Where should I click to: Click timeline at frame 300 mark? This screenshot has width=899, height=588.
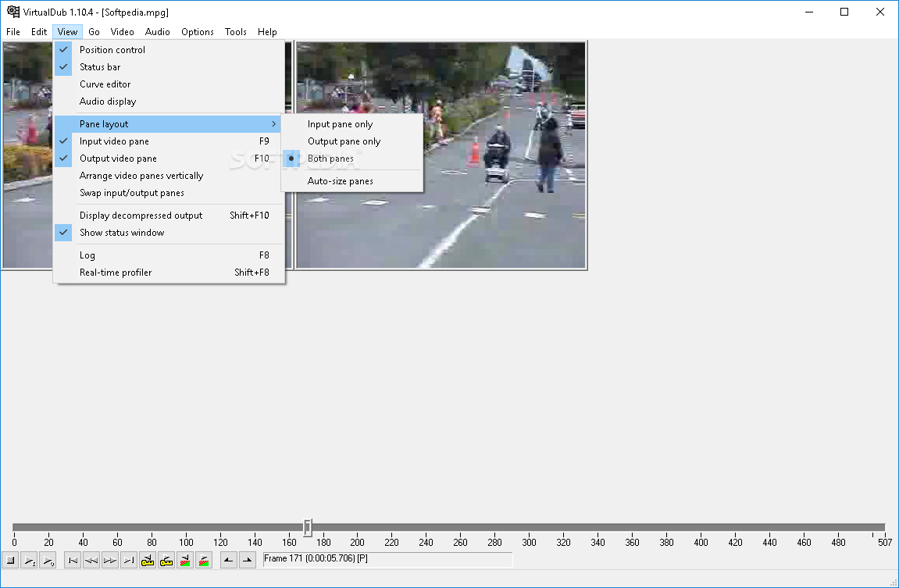point(529,527)
